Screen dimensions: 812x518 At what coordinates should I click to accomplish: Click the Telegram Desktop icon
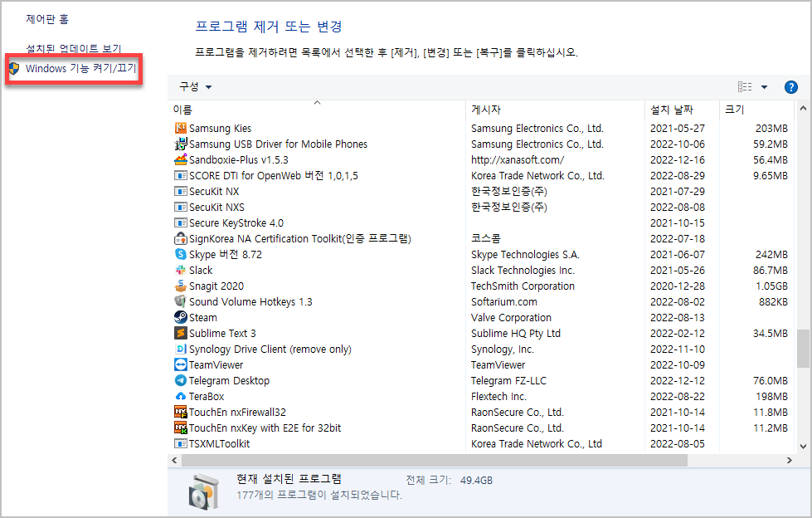(180, 380)
